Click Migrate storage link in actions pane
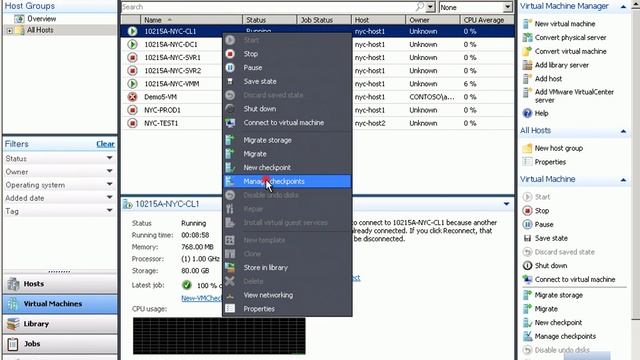 [558, 295]
